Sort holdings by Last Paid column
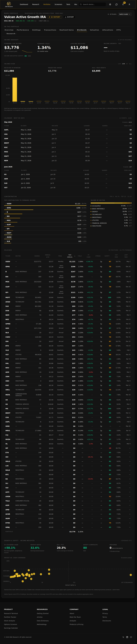The height and width of the screenshot is (644, 137). tap(126, 256)
